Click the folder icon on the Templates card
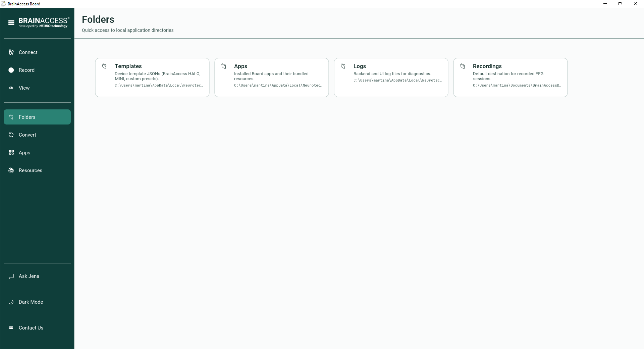 [x=104, y=66]
